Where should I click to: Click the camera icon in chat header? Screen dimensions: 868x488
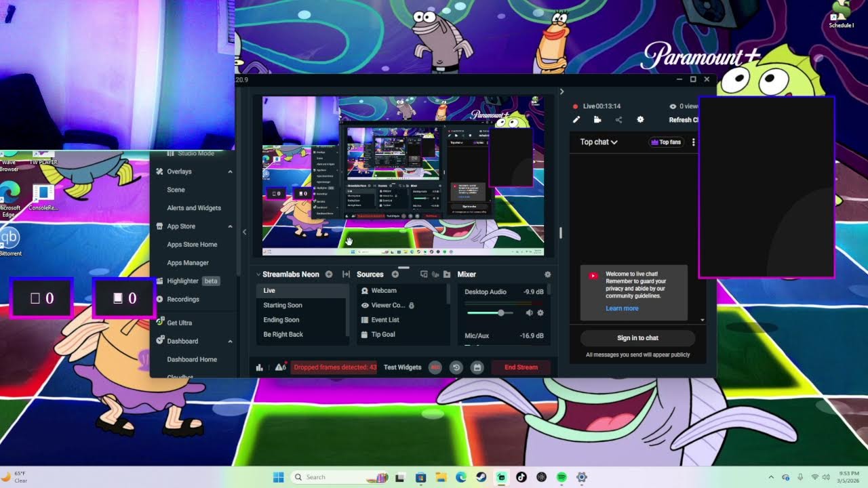597,120
